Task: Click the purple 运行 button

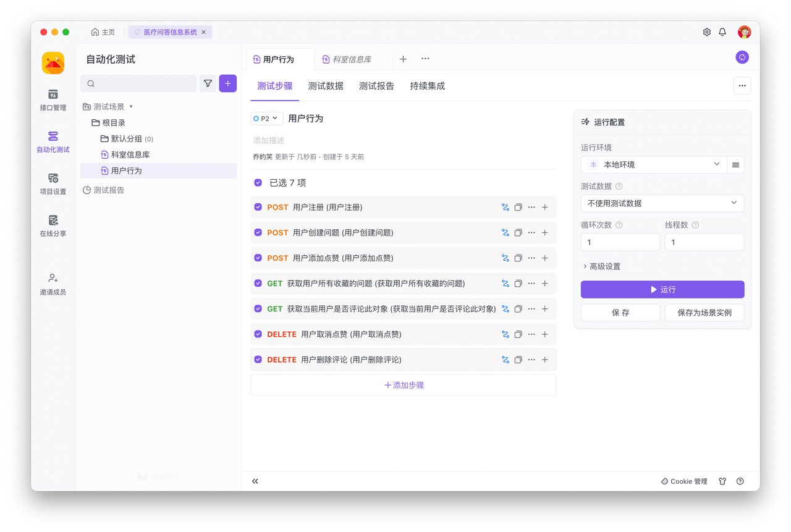Action: point(662,289)
